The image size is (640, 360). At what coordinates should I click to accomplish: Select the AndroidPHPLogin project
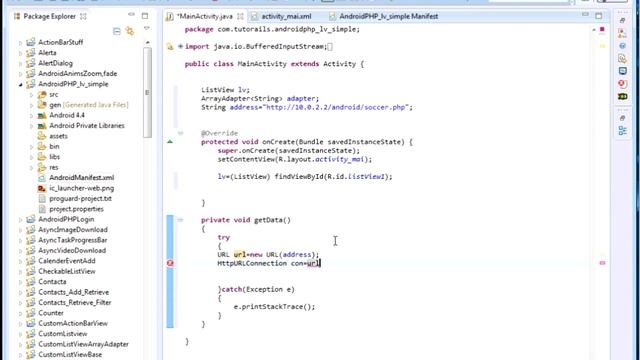(x=66, y=219)
